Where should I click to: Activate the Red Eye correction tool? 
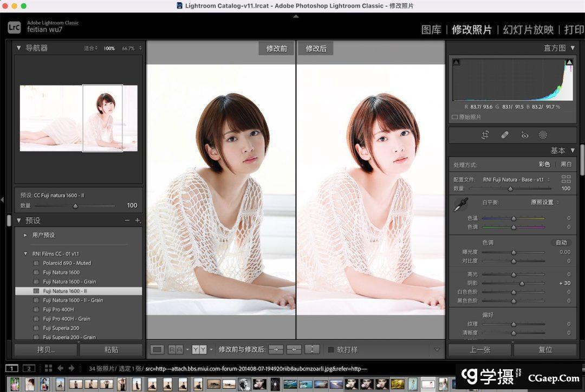[x=524, y=135]
